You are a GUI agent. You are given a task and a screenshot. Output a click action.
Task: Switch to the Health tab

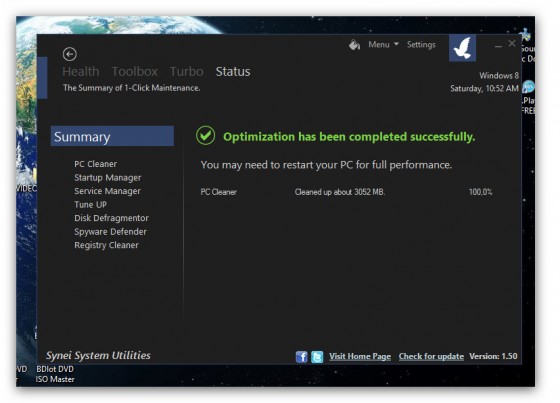[x=81, y=71]
